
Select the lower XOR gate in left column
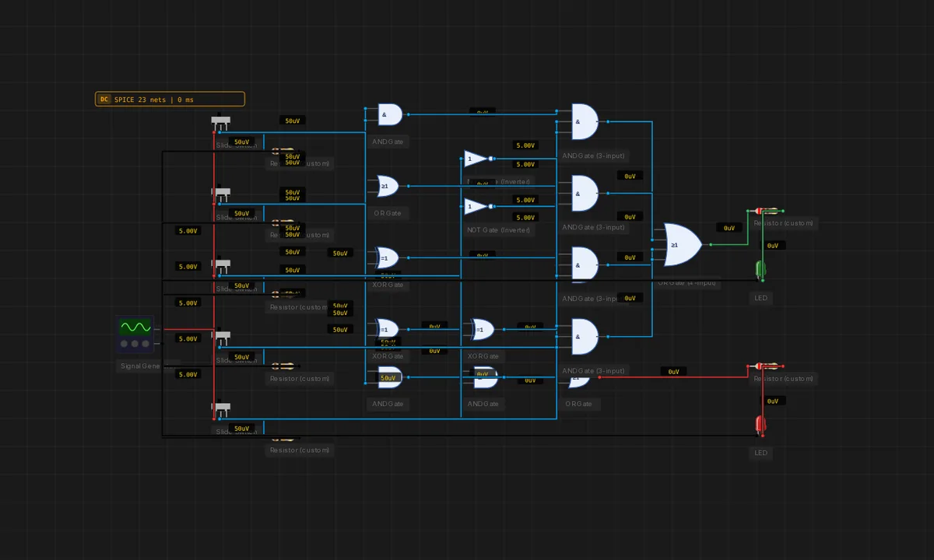click(x=387, y=329)
